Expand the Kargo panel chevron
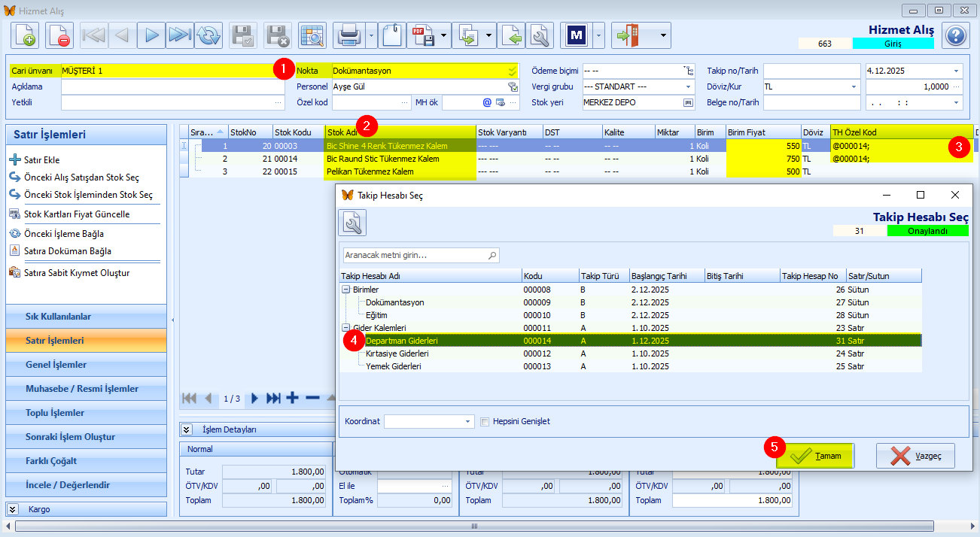Screen dimensions: 980x537 13,509
